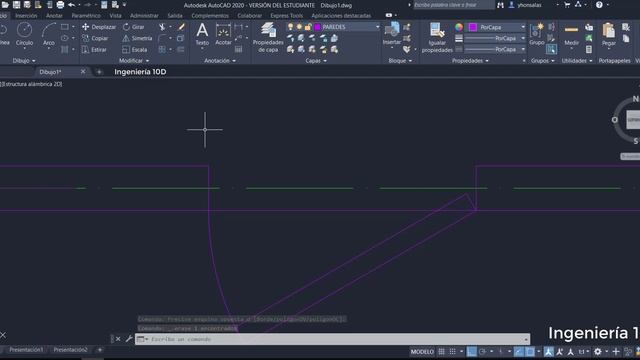Open Propiedades de capa manager
The image size is (640, 360).
point(268,38)
